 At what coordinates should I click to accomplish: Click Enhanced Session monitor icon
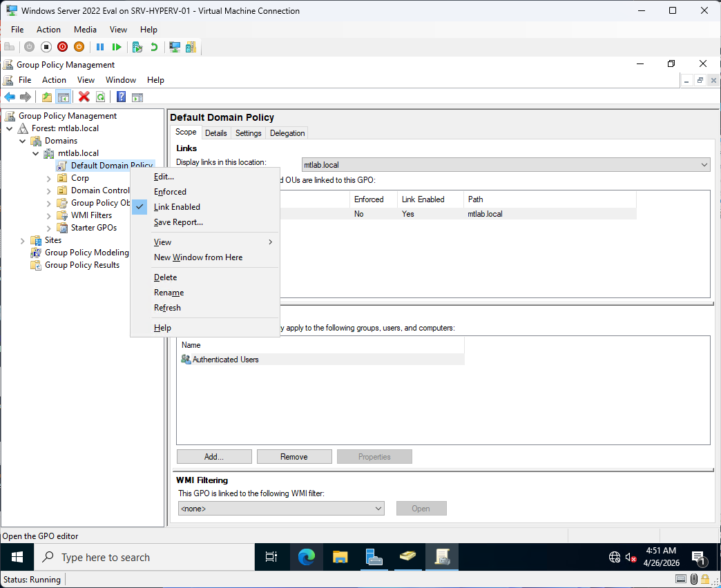pos(175,47)
